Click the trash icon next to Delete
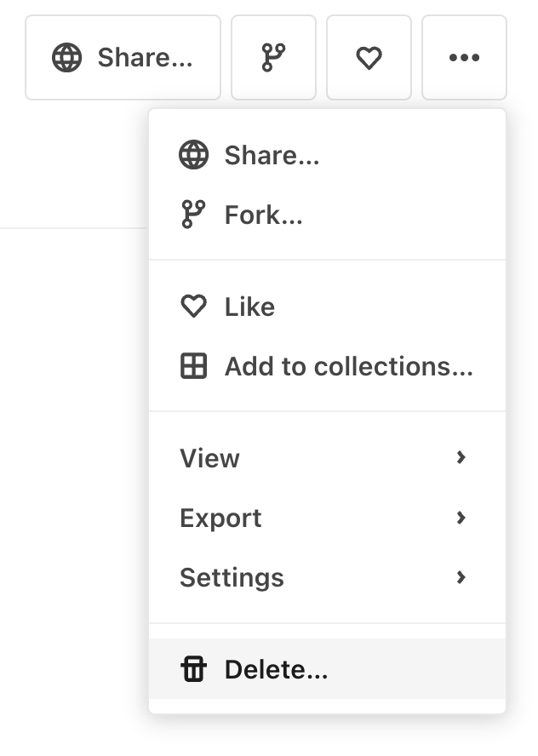 tap(194, 669)
